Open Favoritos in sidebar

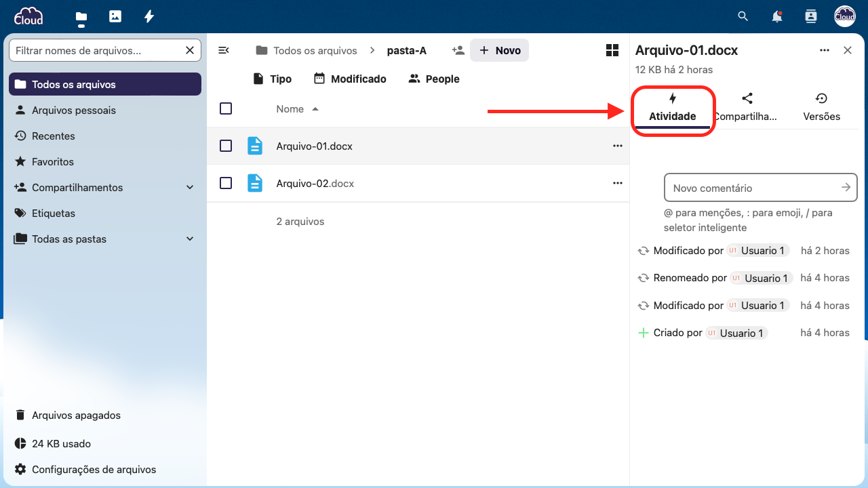click(105, 161)
